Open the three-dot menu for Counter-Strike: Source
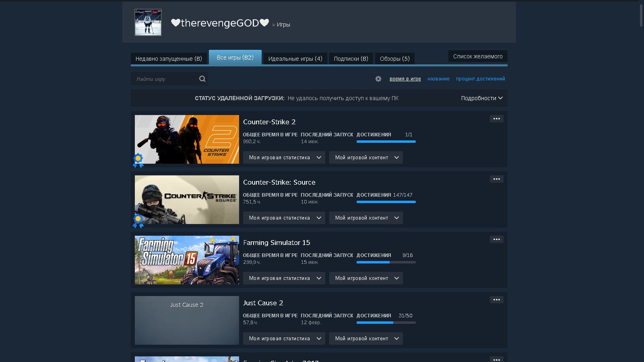Screen dimensions: 644x362 click(x=497, y=179)
